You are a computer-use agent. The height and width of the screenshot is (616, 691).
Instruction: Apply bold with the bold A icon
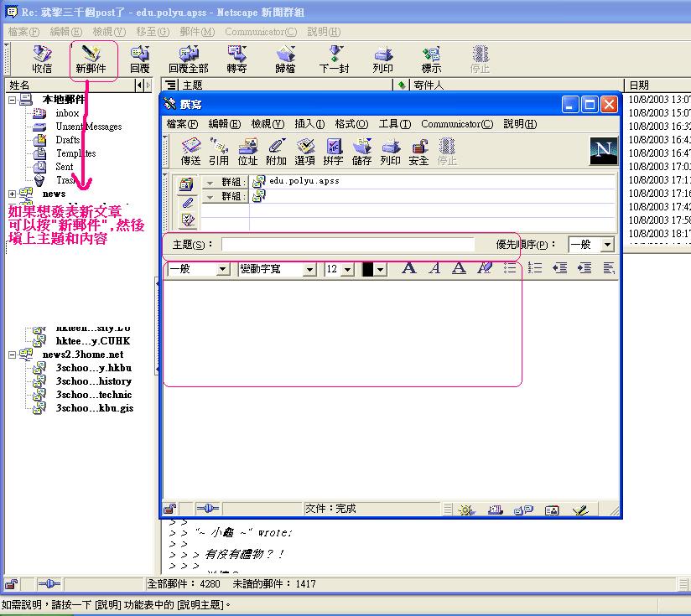point(409,268)
